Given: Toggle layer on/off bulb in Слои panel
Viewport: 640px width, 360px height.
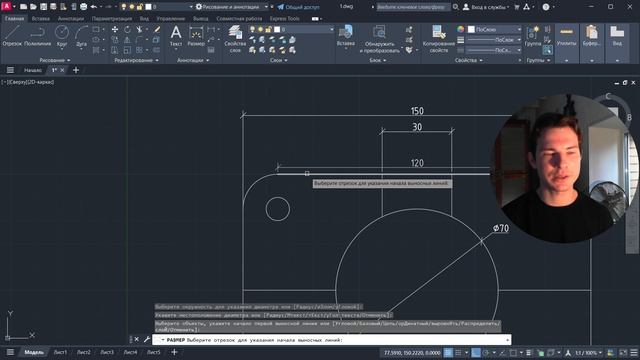Looking at the screenshot, I should (x=253, y=29).
